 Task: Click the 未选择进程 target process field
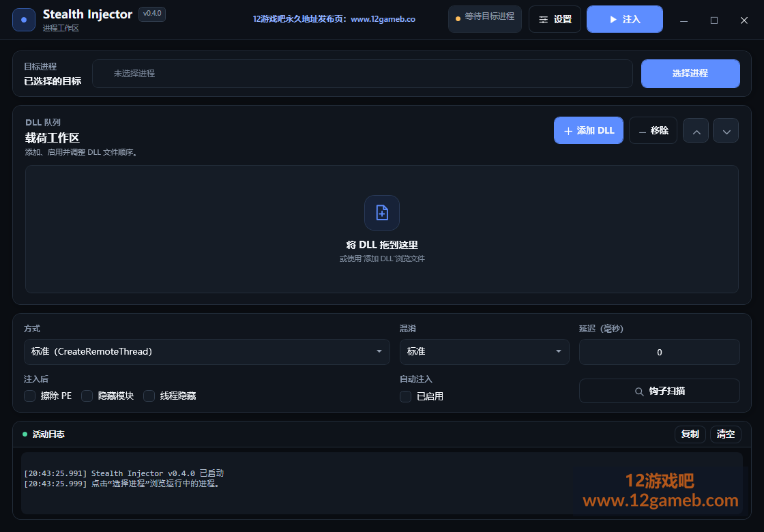(x=362, y=74)
